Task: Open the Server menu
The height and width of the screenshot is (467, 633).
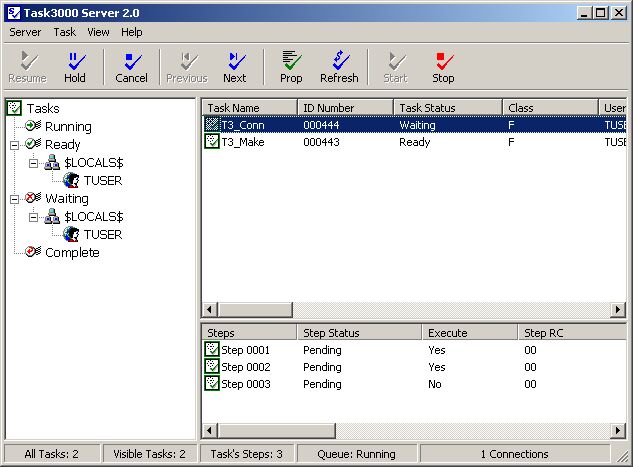Action: pos(25,32)
